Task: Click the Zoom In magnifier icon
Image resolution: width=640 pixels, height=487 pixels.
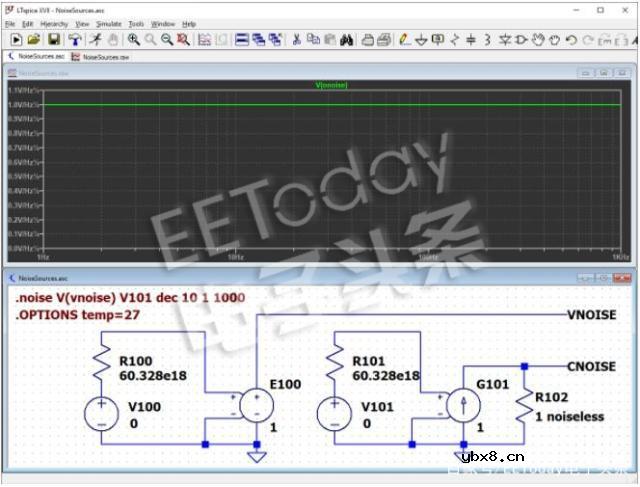Action: coord(133,40)
